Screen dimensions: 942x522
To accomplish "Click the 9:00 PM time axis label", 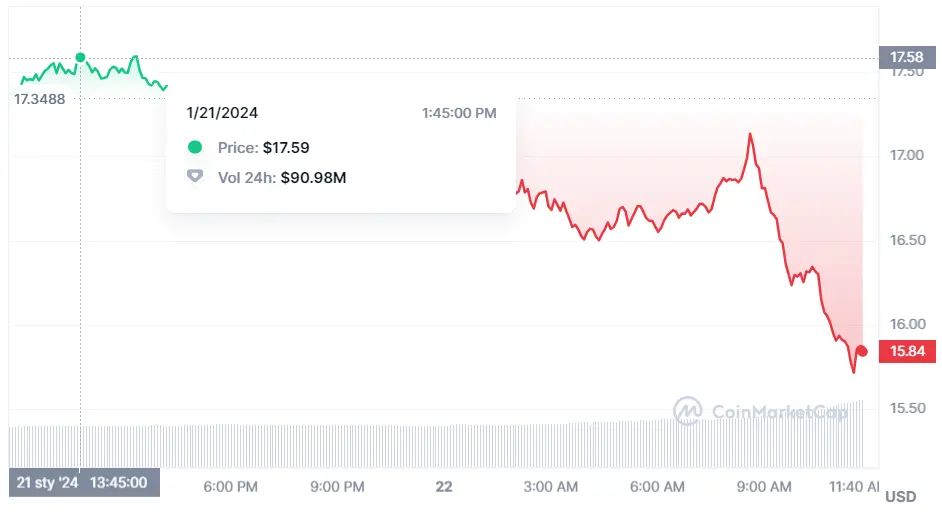I will pos(338,487).
